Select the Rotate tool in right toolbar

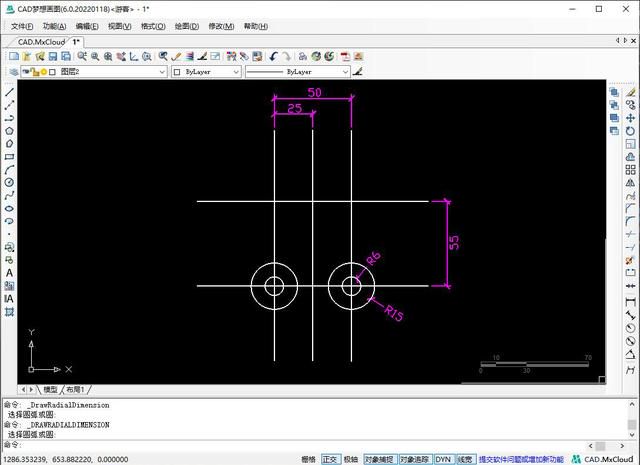pos(631,131)
